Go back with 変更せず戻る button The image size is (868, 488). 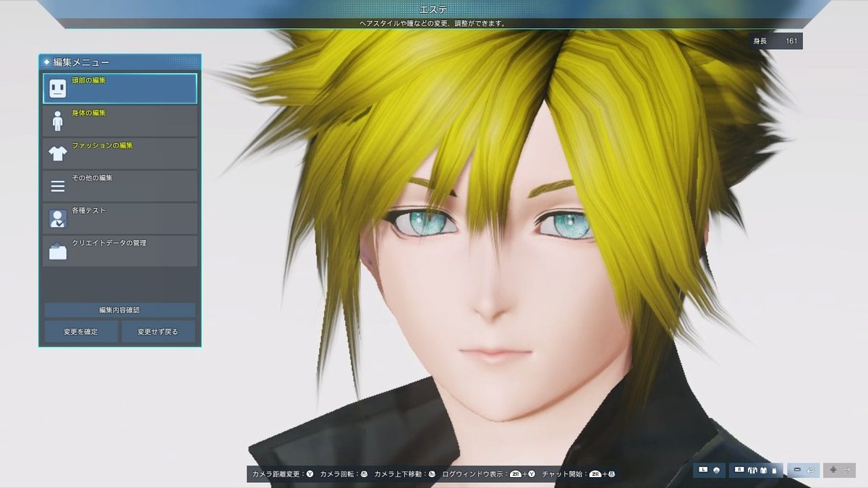[x=158, y=332]
